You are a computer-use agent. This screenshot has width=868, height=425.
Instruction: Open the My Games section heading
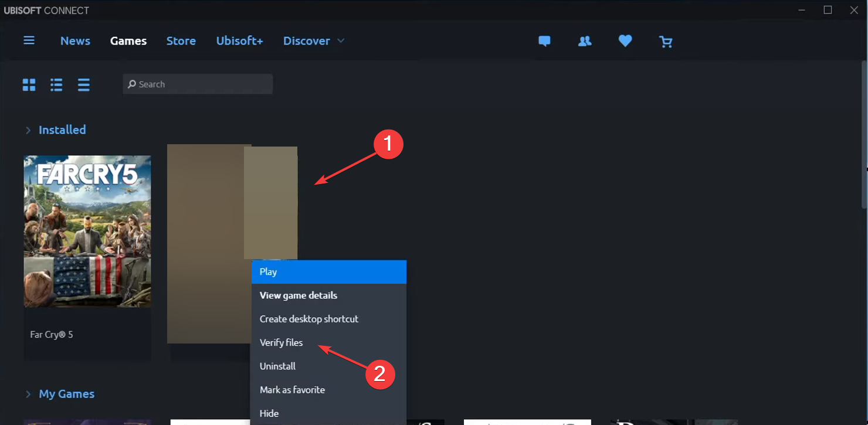tap(67, 394)
